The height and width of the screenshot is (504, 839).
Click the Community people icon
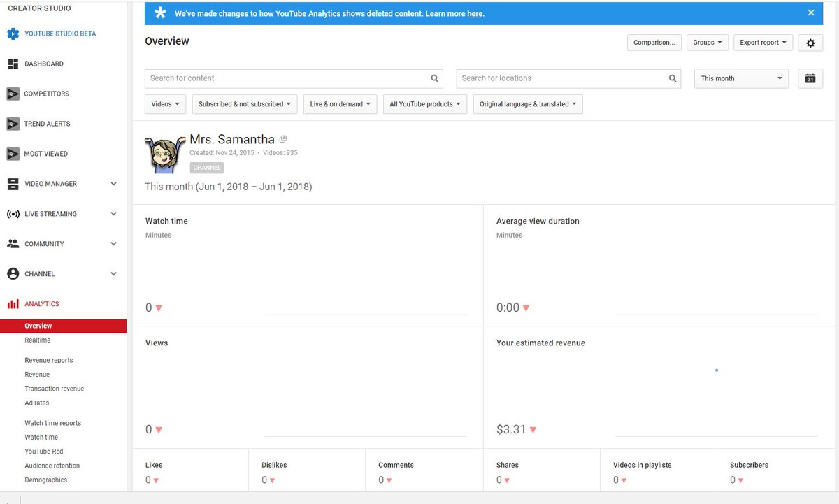pyautogui.click(x=13, y=244)
